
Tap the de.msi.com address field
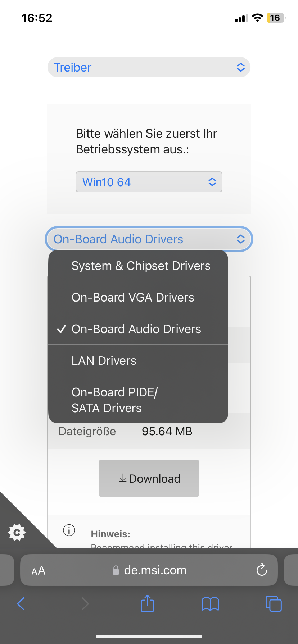pos(149,570)
